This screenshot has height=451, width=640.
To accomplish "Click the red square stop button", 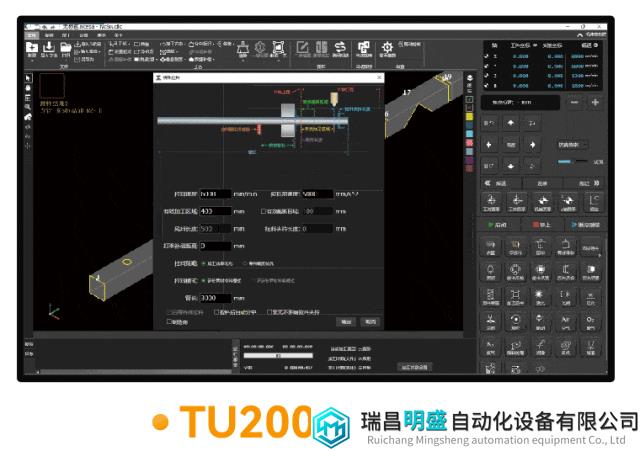I will click(x=541, y=224).
